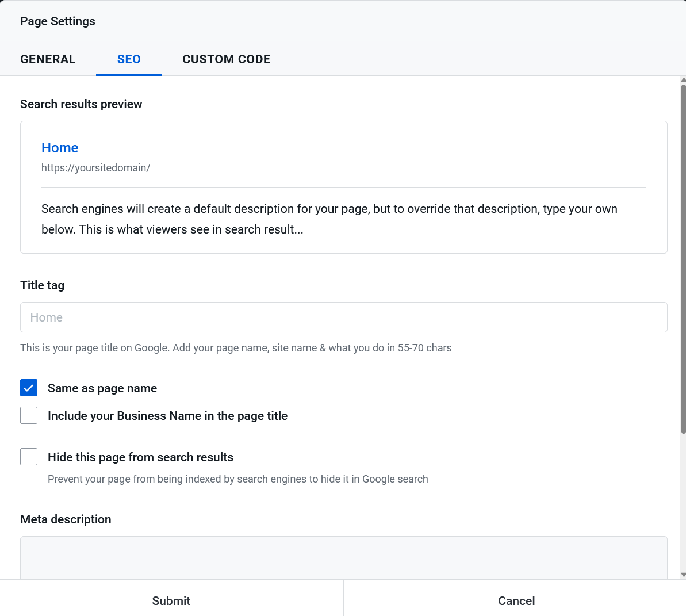The image size is (686, 616).
Task: Focus the Title tag input field
Action: coord(343,317)
